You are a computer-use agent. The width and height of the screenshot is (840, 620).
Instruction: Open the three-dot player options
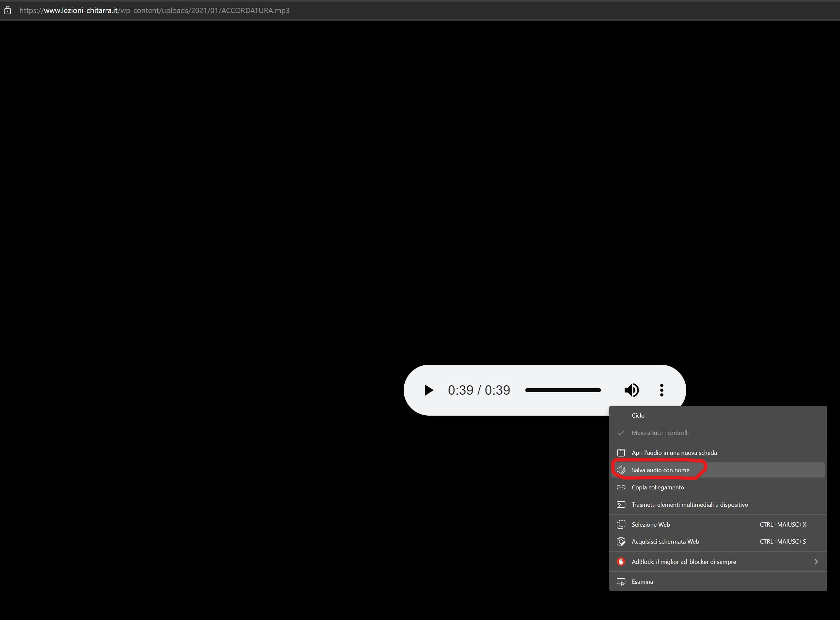point(662,390)
